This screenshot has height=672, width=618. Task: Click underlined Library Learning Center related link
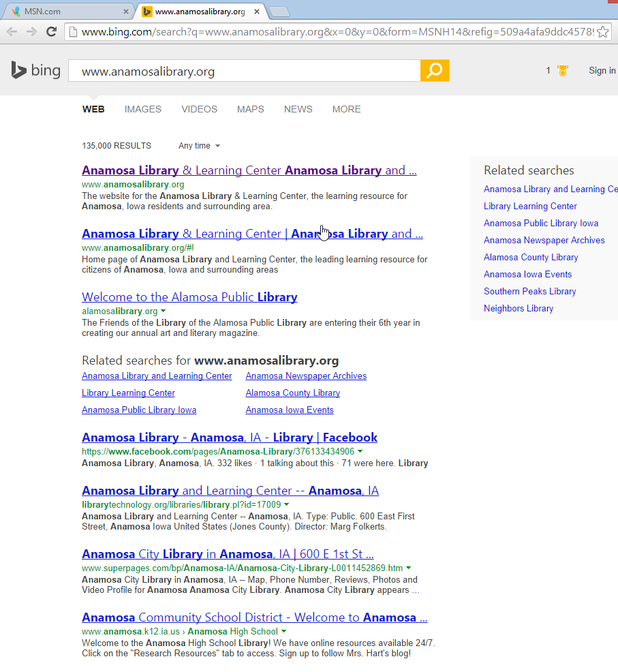click(x=128, y=393)
